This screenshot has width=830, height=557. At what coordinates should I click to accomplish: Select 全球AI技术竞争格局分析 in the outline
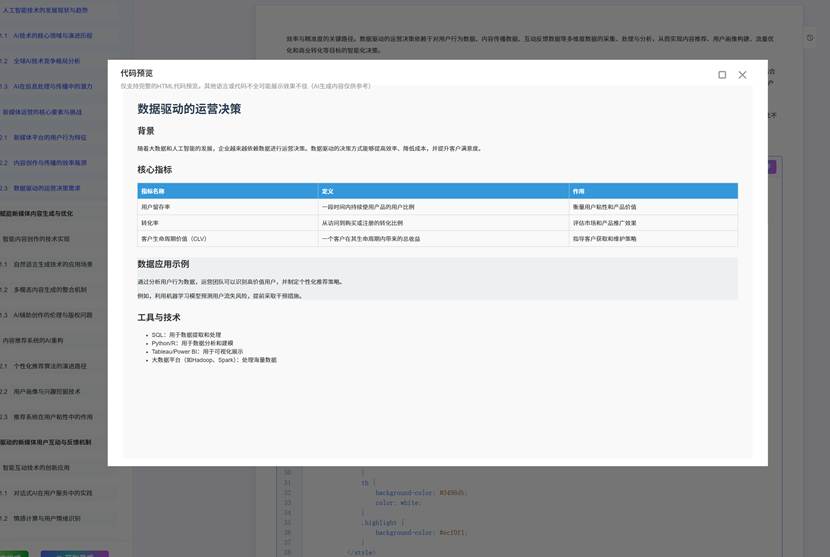coord(47,61)
